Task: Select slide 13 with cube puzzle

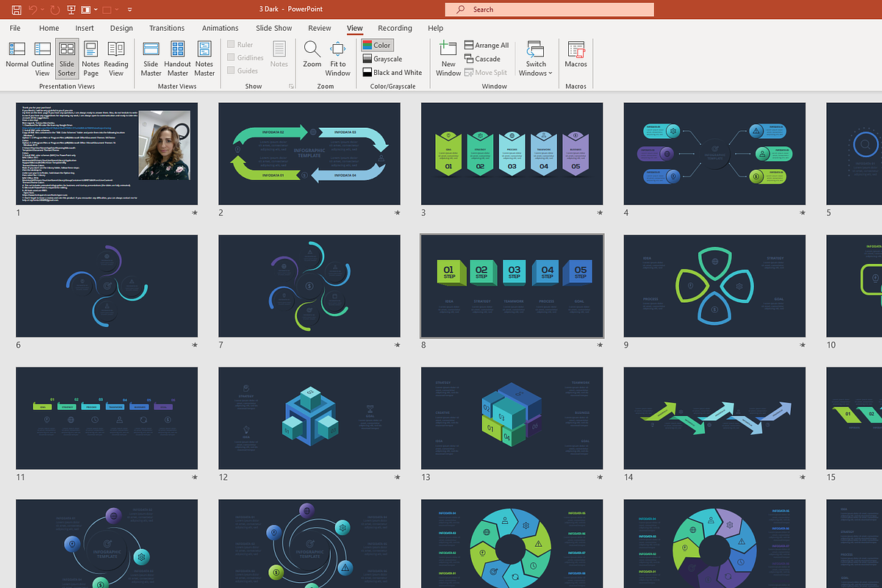Action: [512, 418]
